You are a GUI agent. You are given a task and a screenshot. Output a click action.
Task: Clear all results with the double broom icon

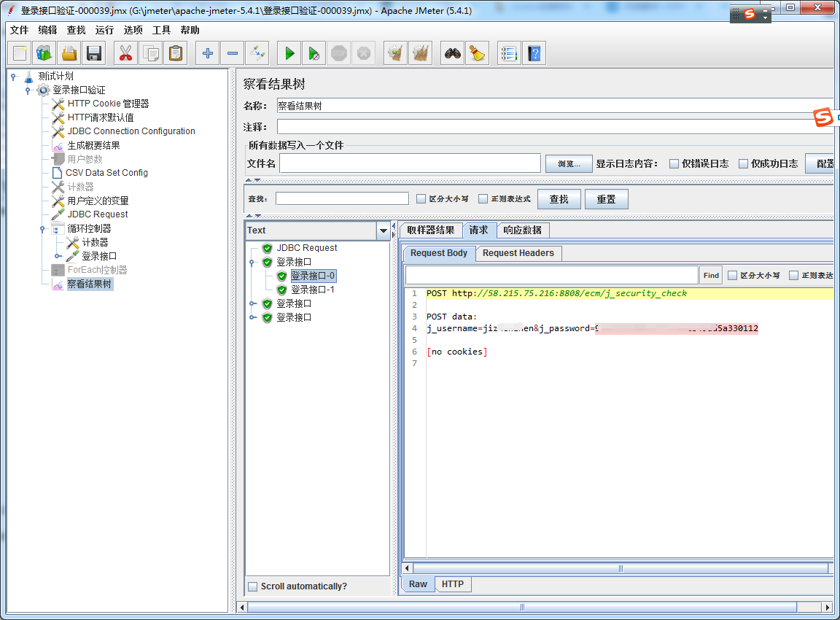click(421, 53)
